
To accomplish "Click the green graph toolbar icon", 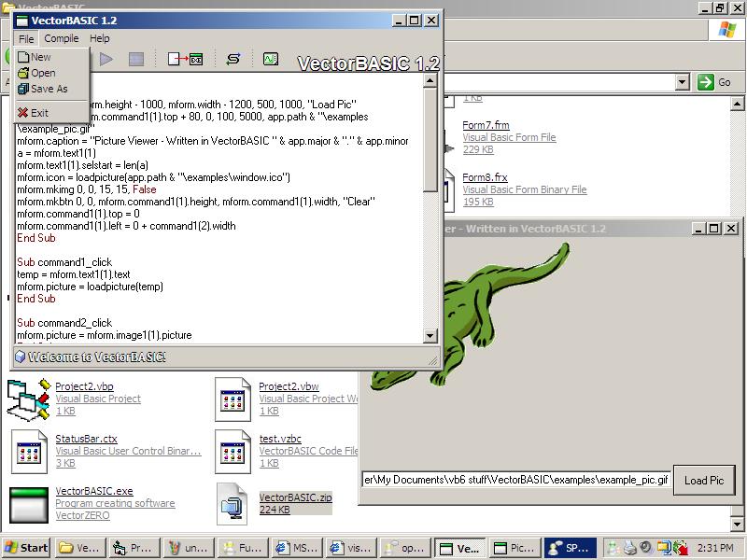I will pos(270,59).
